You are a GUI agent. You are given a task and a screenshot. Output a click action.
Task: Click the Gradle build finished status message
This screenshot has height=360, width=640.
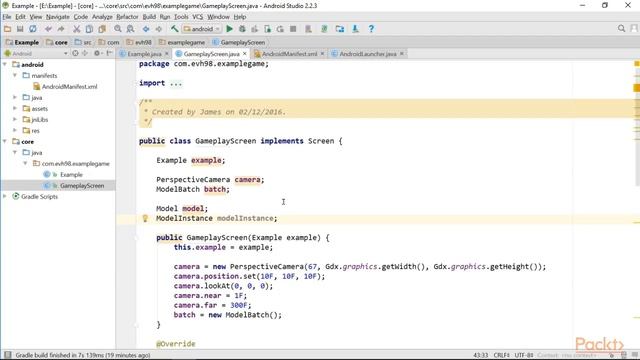tap(83, 355)
